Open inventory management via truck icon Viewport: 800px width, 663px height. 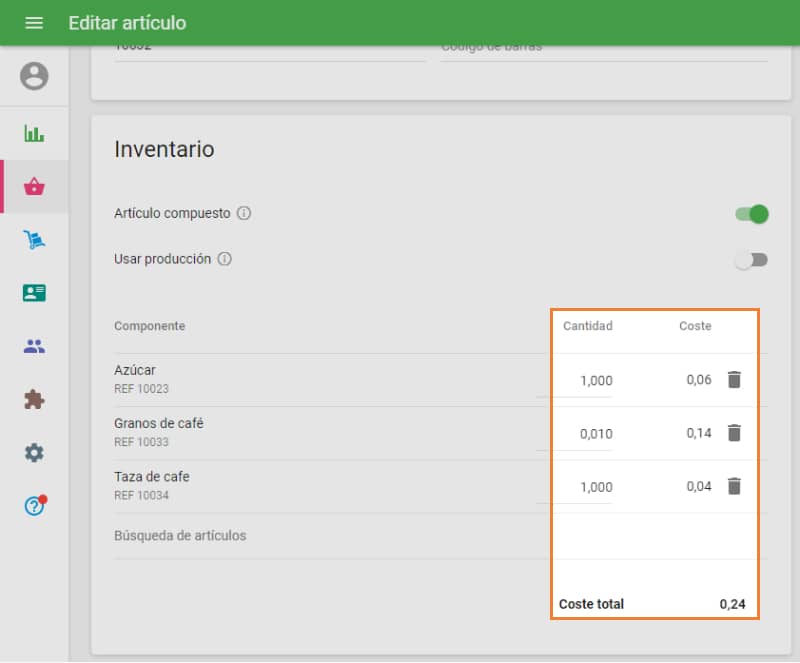click(33, 240)
